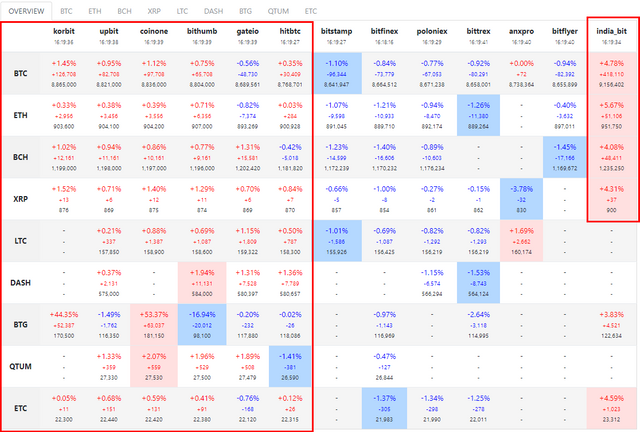
Task: Click india_bit ETC +4.59% cell
Action: click(x=611, y=408)
